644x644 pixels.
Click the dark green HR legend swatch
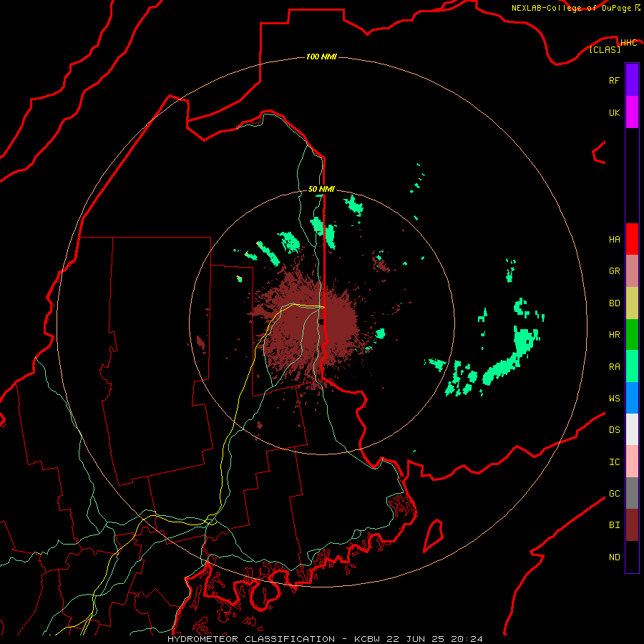pyautogui.click(x=632, y=334)
